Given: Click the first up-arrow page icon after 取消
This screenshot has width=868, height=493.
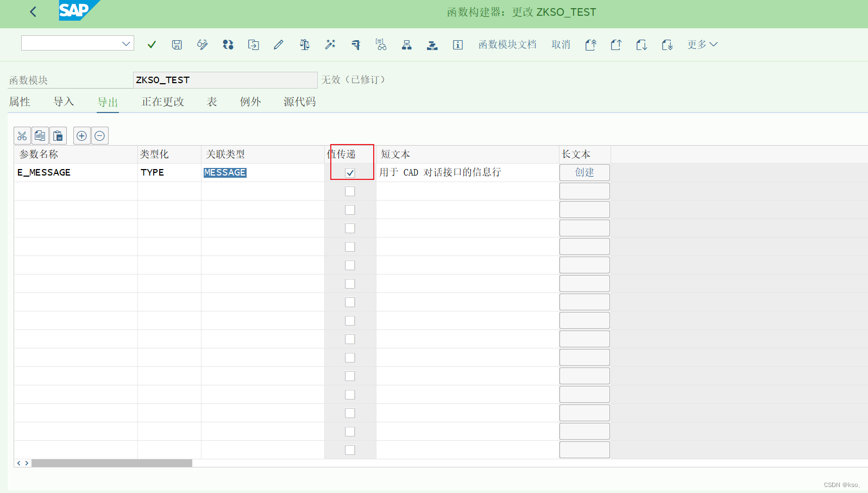Looking at the screenshot, I should [x=591, y=45].
